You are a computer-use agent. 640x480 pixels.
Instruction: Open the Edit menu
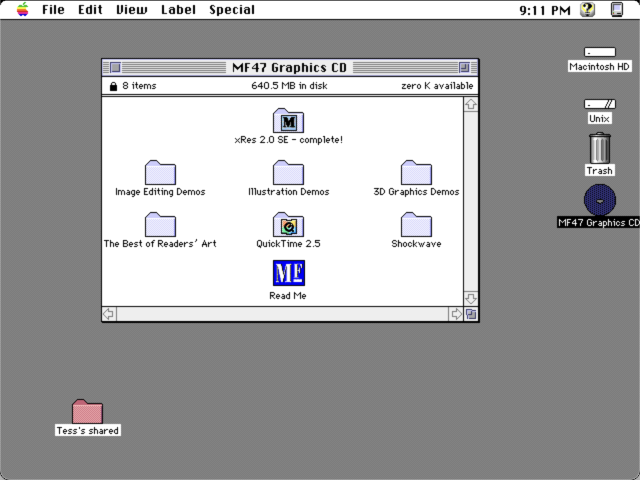coord(90,9)
